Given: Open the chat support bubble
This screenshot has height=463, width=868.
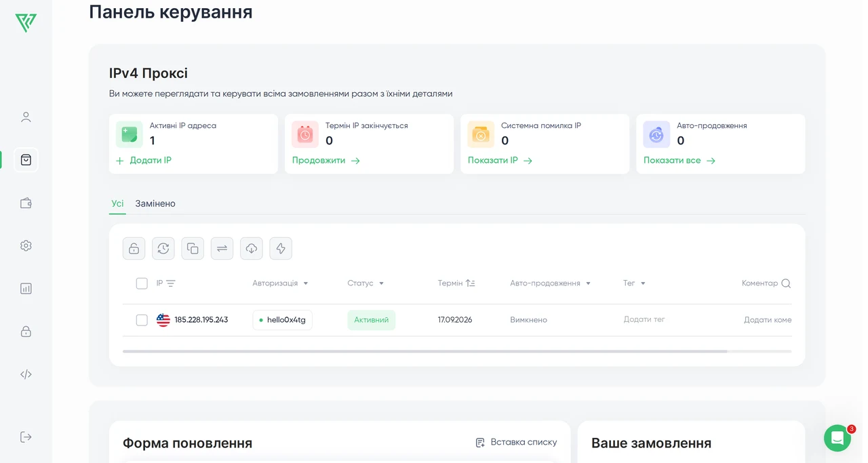Looking at the screenshot, I should (837, 438).
